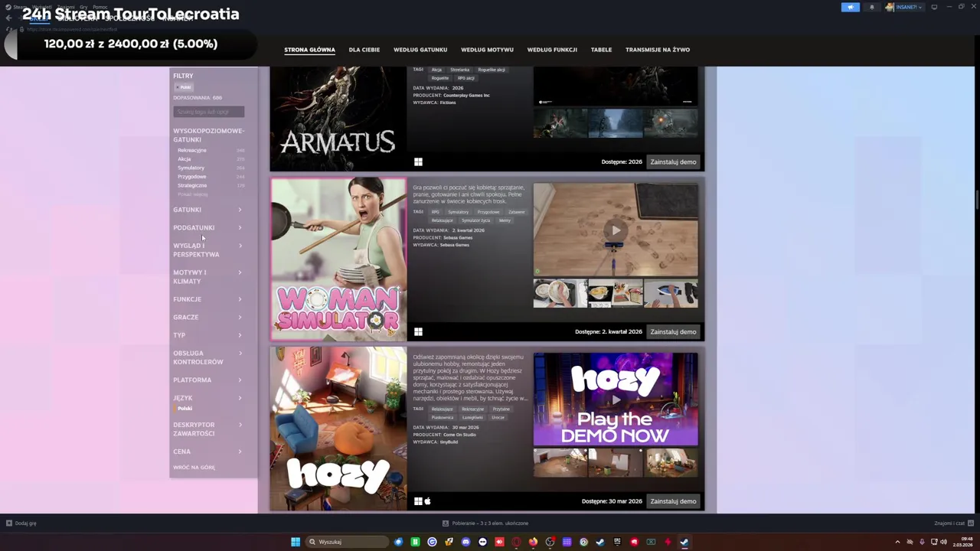
Task: Focus the tag search field in filters
Action: click(x=208, y=112)
